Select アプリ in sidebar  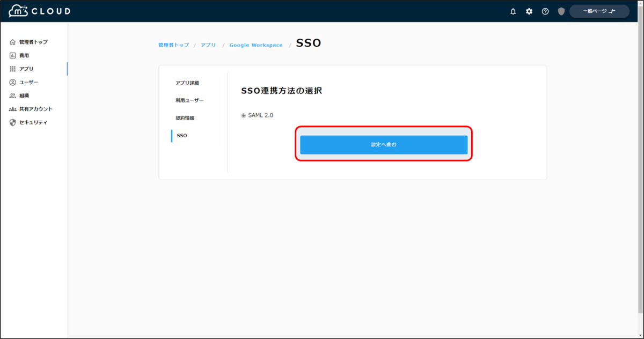point(26,69)
